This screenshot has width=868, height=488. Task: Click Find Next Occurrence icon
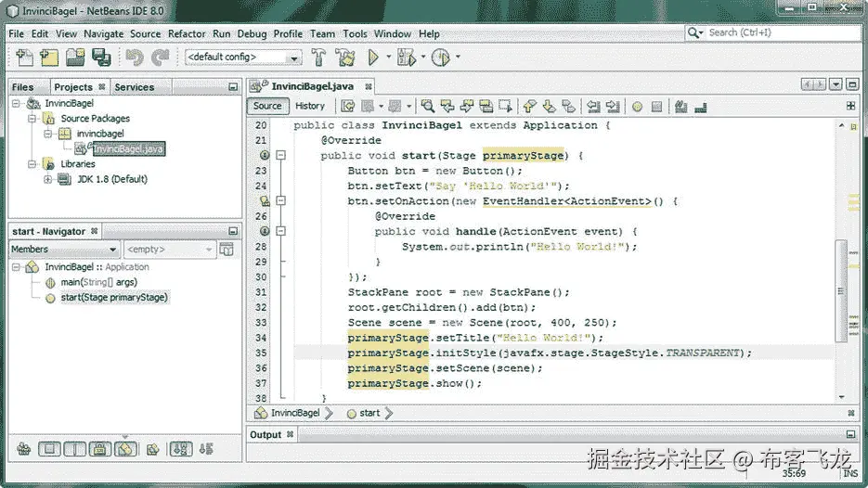point(467,107)
